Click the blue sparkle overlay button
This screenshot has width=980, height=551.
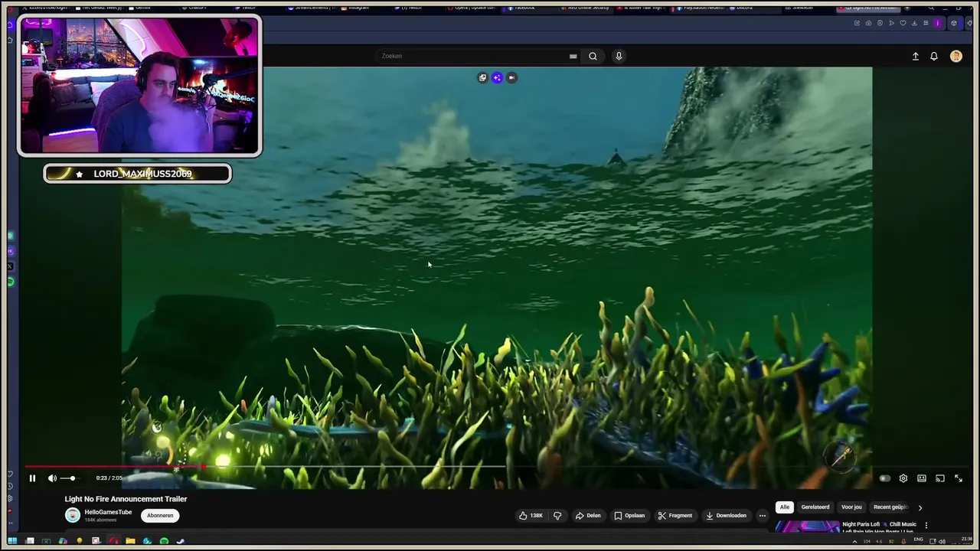click(x=497, y=77)
